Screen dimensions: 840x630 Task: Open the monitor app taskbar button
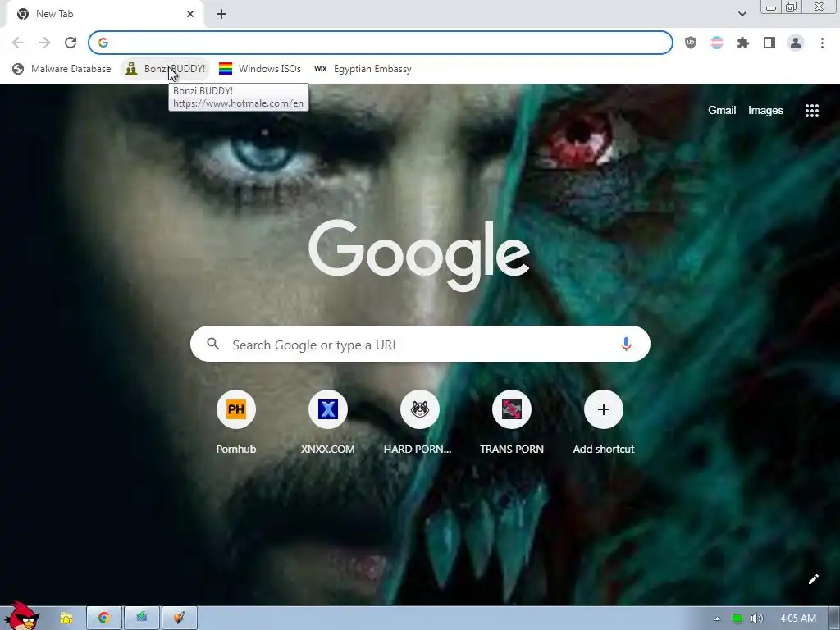coord(141,619)
